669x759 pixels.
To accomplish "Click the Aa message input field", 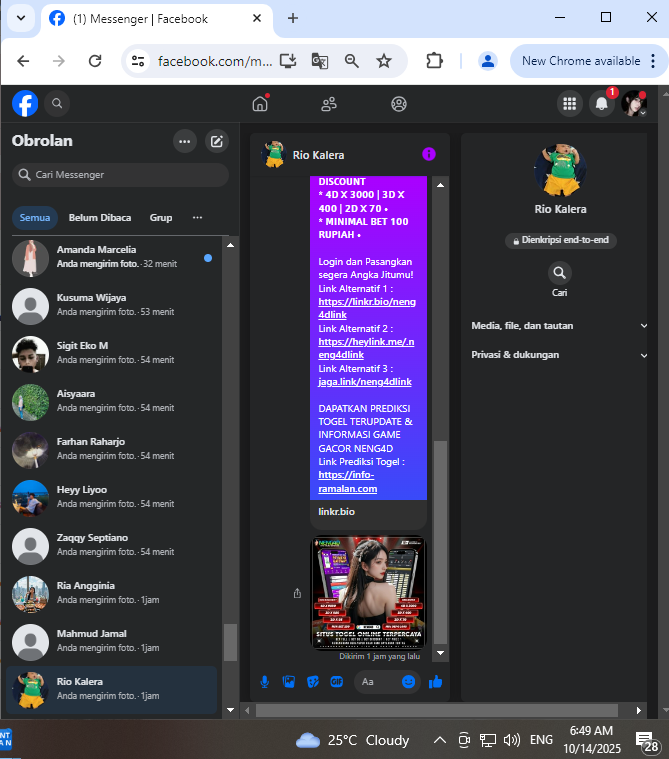I will tap(380, 682).
